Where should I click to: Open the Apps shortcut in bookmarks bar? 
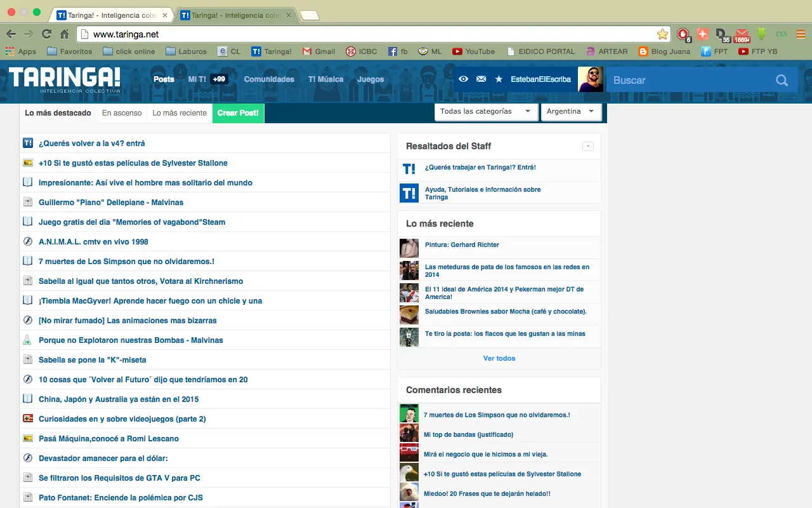pos(20,51)
